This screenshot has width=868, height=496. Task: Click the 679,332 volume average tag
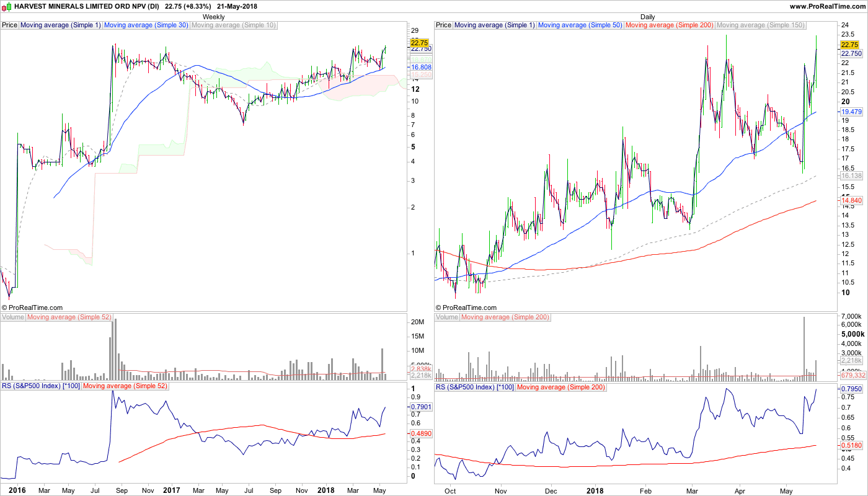(x=851, y=375)
